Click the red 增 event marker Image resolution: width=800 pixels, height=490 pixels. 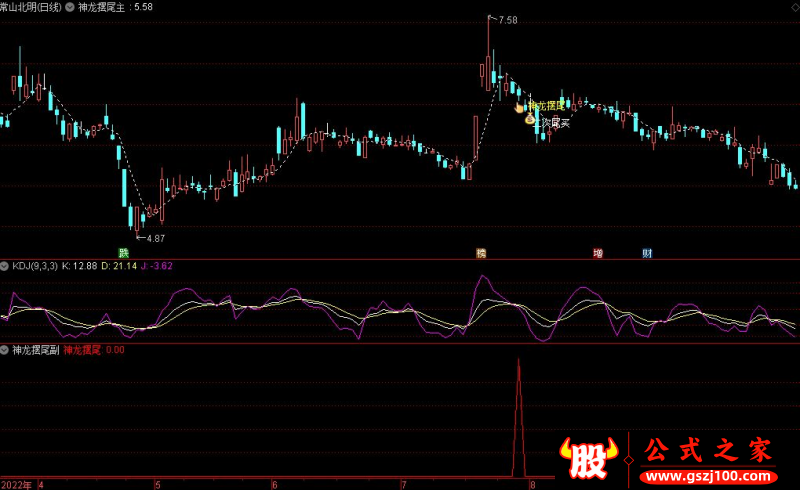pyautogui.click(x=598, y=253)
